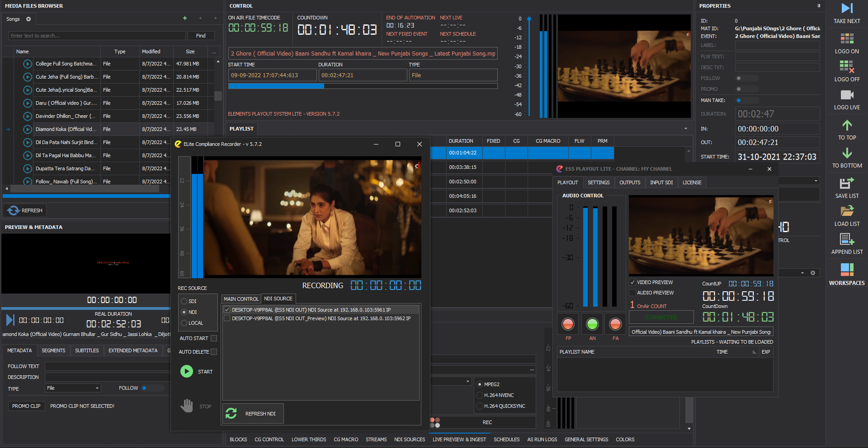The height and width of the screenshot is (448, 868).
Task: Click the REFRESH NDI icon
Action: coord(231,413)
